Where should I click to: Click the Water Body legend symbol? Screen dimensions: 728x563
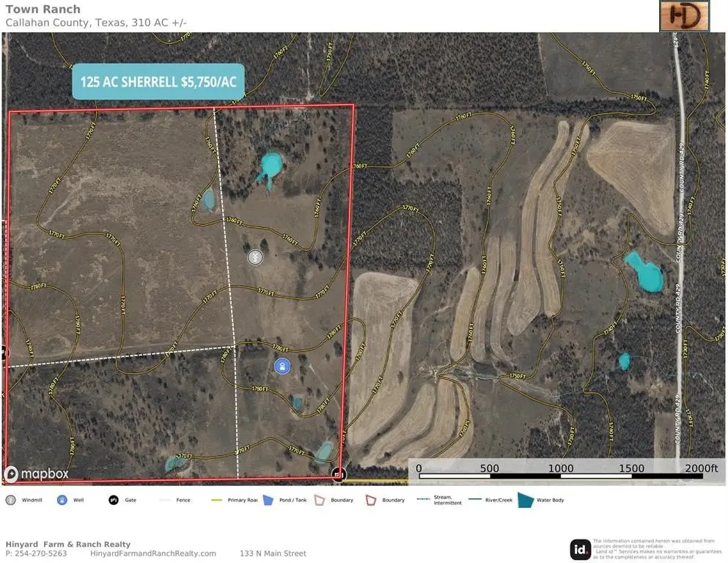click(526, 500)
